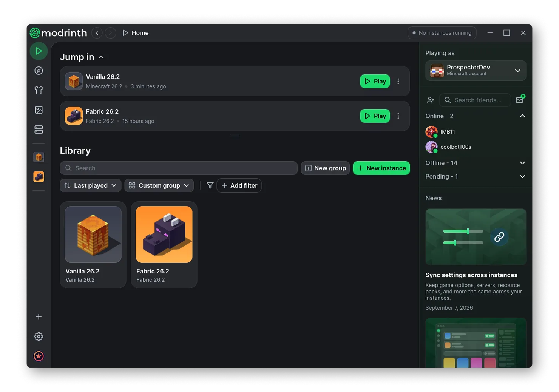Viewport: 559px width, 392px height.
Task: Click the Modrinth Plus star icon
Action: (39, 356)
